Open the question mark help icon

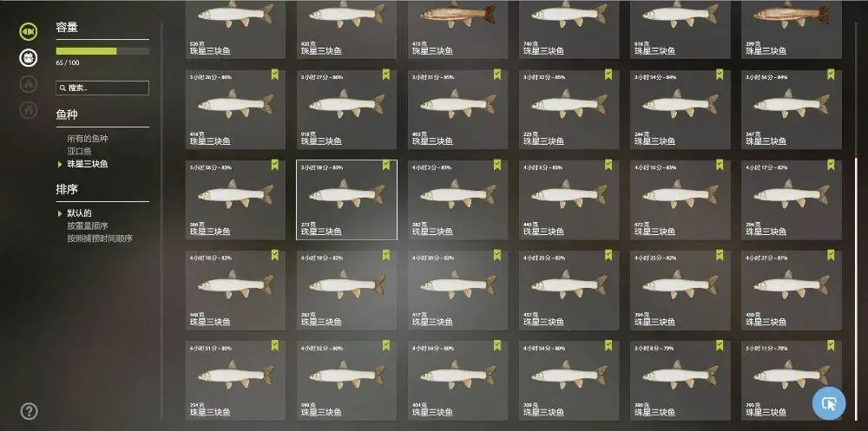(29, 411)
